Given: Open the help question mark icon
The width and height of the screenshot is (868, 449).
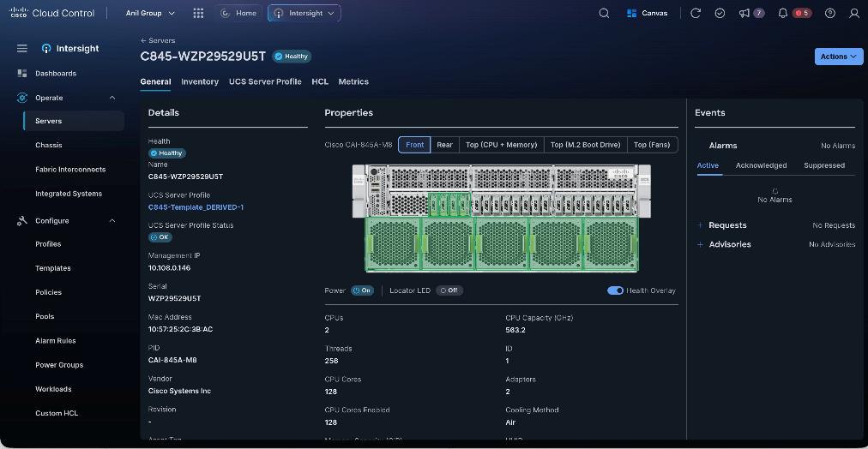Looking at the screenshot, I should click(829, 13).
